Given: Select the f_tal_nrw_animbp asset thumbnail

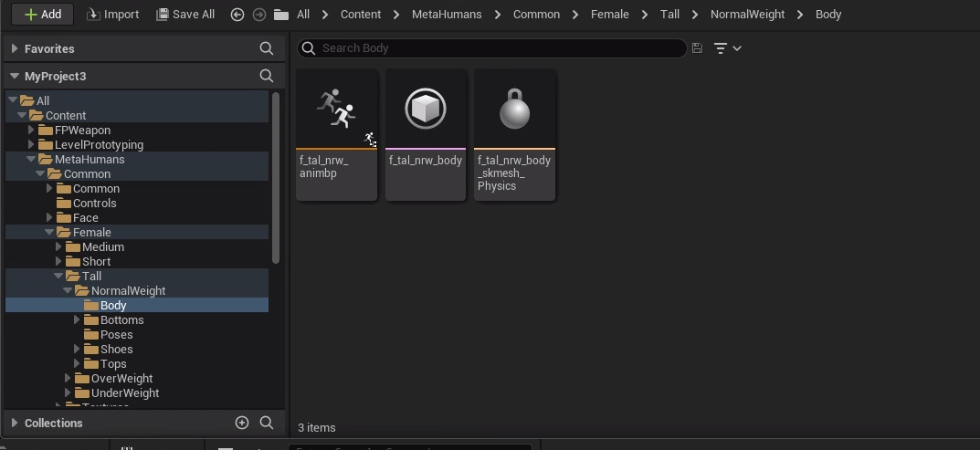Looking at the screenshot, I should click(x=336, y=110).
